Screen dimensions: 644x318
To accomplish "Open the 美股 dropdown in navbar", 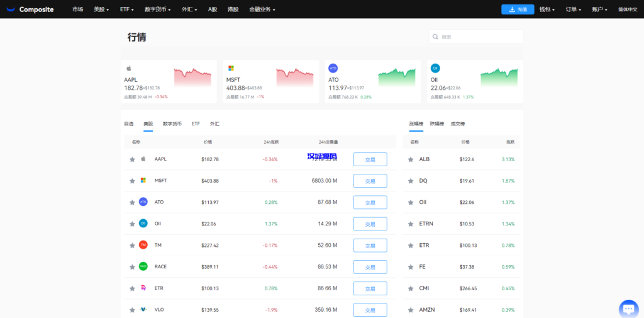I will click(x=101, y=9).
